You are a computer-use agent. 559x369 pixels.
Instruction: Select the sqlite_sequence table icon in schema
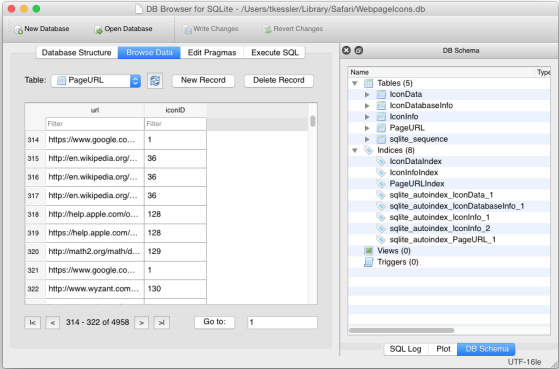[381, 139]
